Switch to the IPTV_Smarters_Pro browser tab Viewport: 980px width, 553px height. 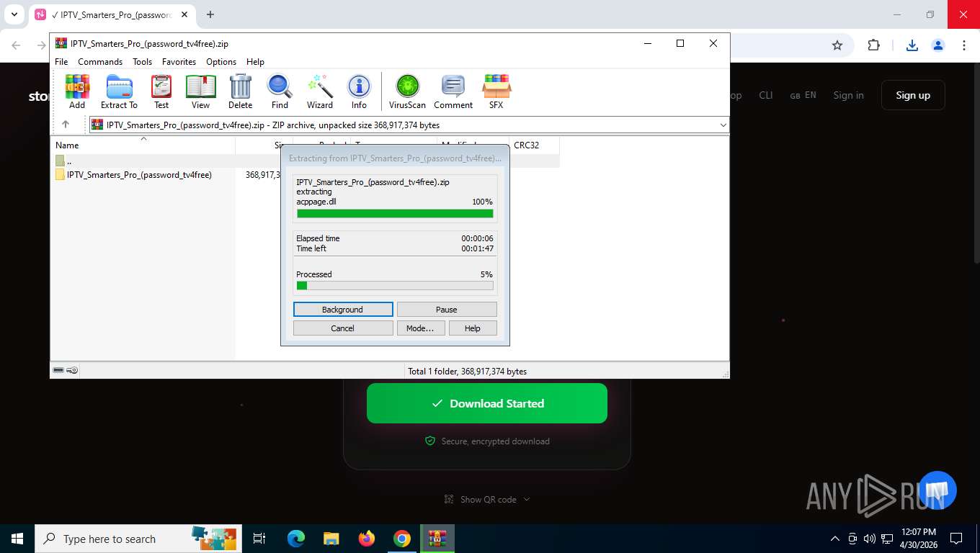pyautogui.click(x=112, y=14)
